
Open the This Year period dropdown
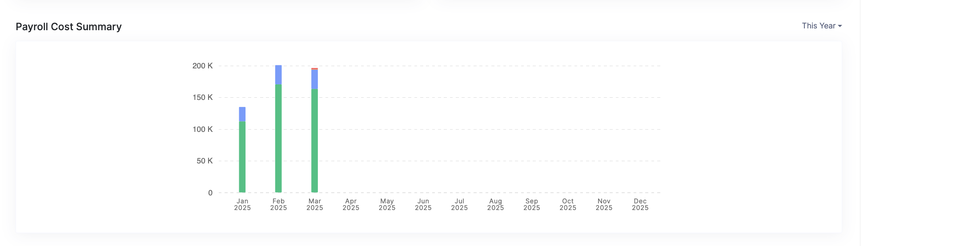coord(821,26)
